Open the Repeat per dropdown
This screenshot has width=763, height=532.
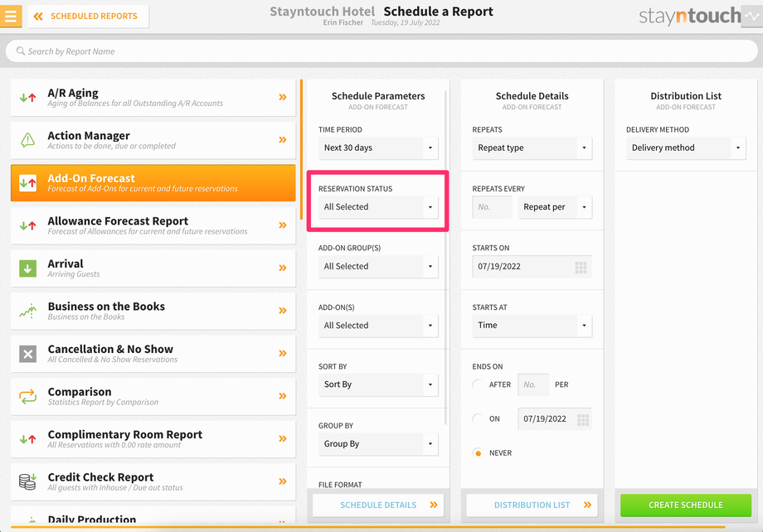point(555,207)
